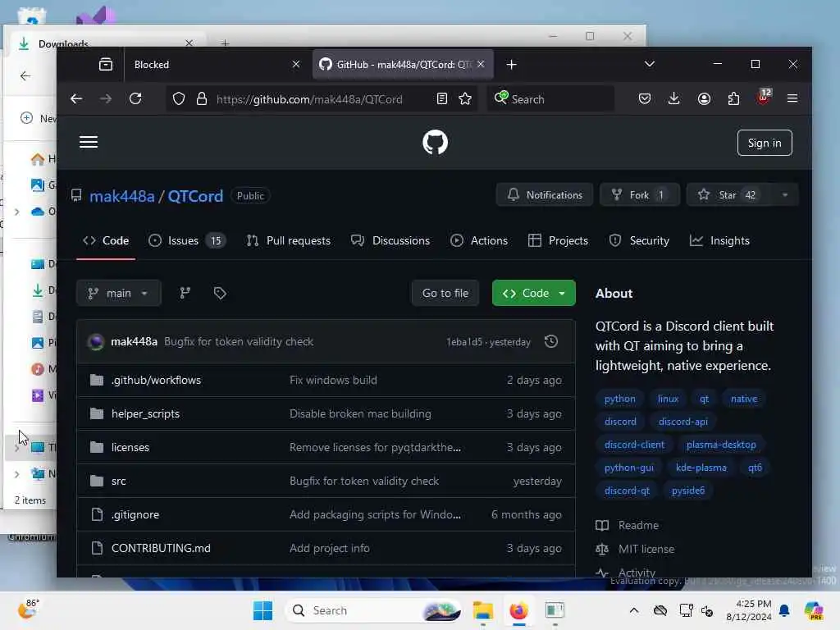Close the Blocked tab
This screenshot has width=840, height=630.
(295, 64)
